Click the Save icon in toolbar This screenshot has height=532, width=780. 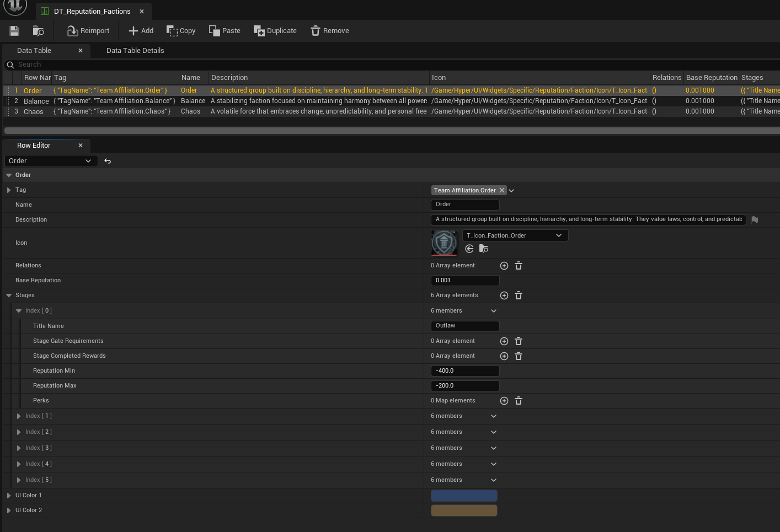[x=14, y=31]
